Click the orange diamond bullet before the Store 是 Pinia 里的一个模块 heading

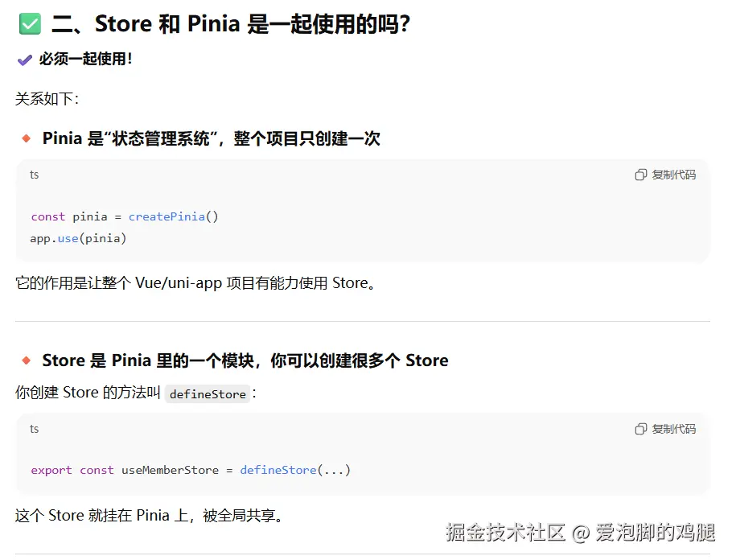27,360
